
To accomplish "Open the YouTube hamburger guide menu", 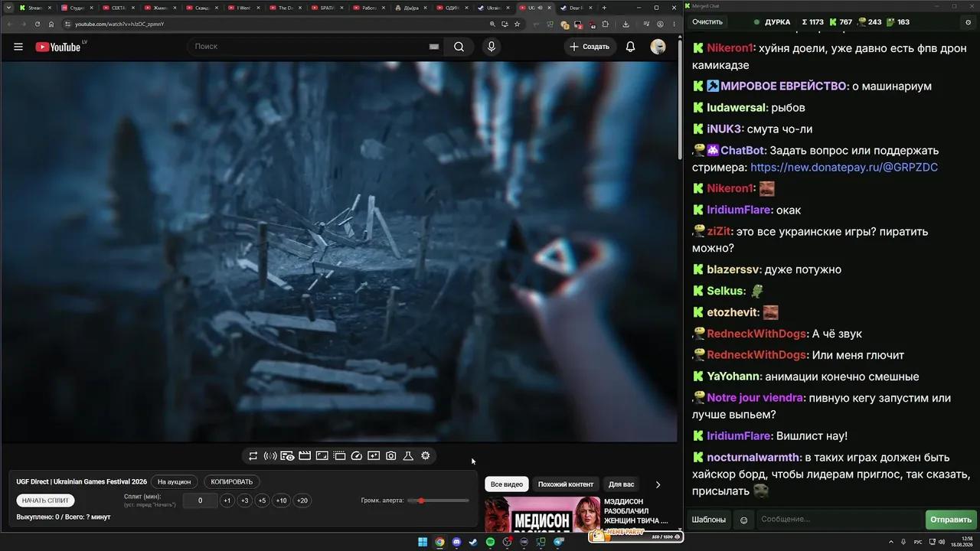I will pos(18,47).
